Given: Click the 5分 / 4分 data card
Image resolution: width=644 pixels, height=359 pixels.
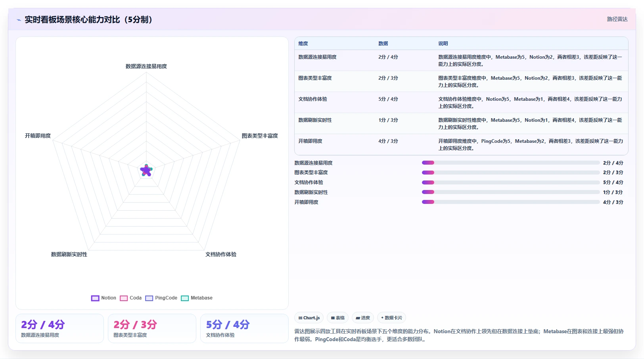Looking at the screenshot, I should 244,328.
